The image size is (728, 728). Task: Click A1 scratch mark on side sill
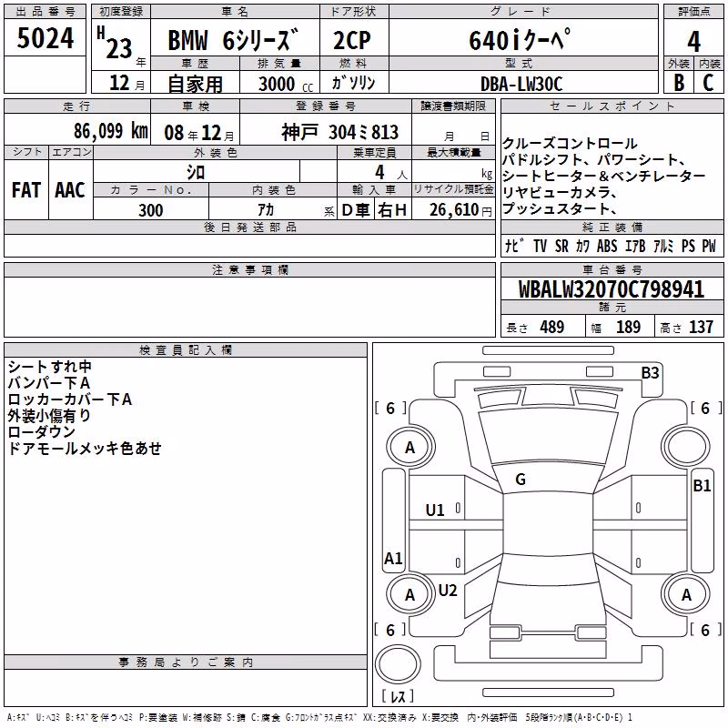(x=393, y=558)
